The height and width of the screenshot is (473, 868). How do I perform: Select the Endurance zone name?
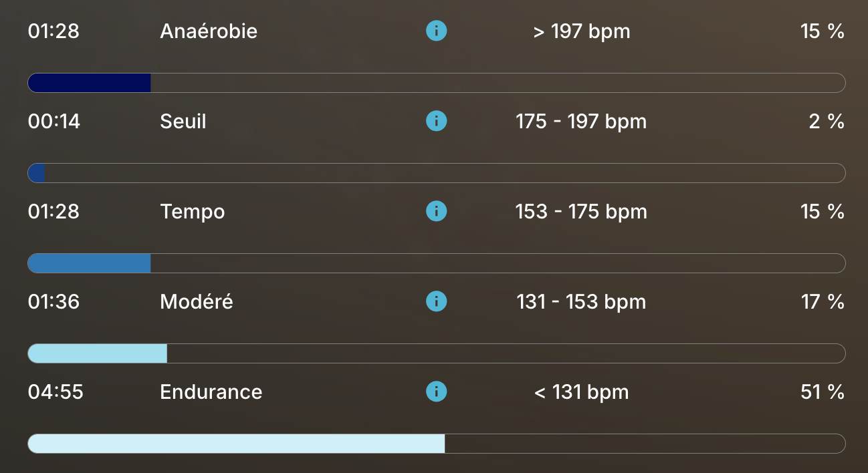pos(211,391)
